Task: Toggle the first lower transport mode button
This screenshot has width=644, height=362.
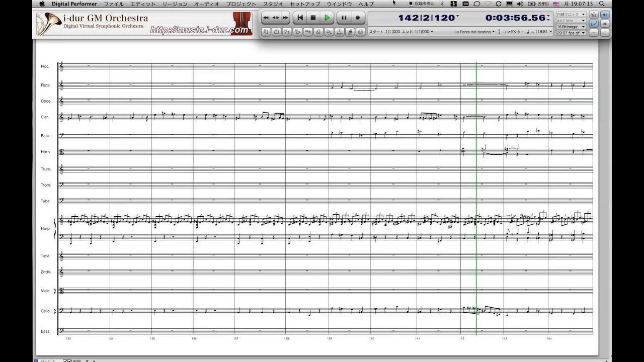Action: pos(266,32)
